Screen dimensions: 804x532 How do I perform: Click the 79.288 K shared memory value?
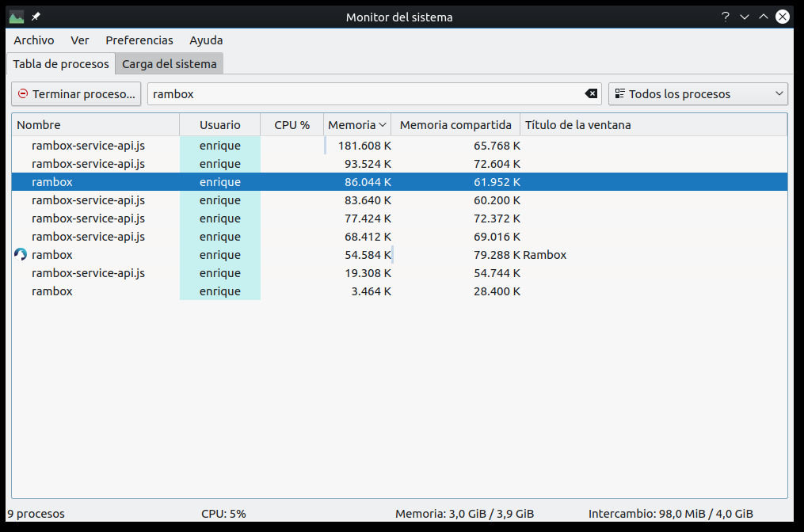click(x=497, y=255)
